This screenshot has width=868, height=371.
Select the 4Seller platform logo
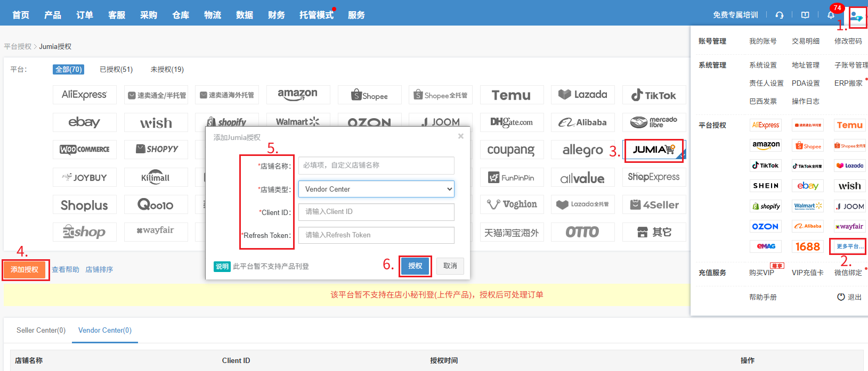[x=654, y=205]
